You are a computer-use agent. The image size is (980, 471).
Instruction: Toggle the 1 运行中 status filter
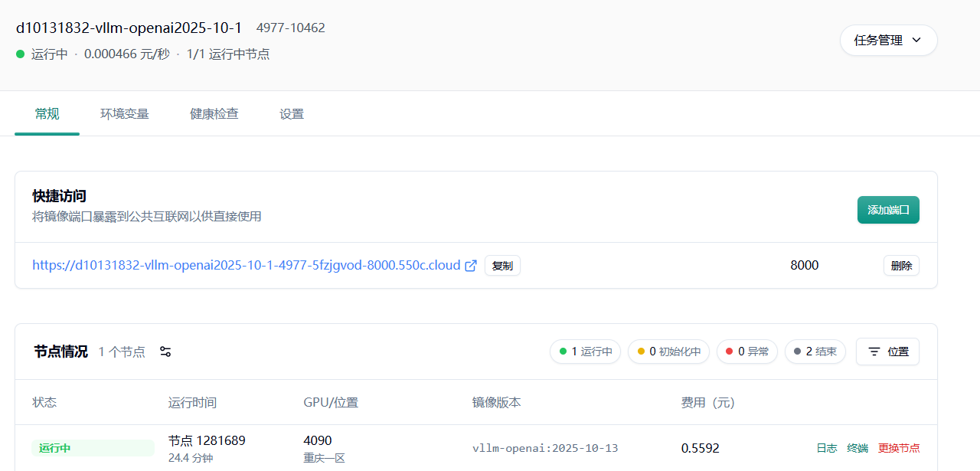point(585,352)
